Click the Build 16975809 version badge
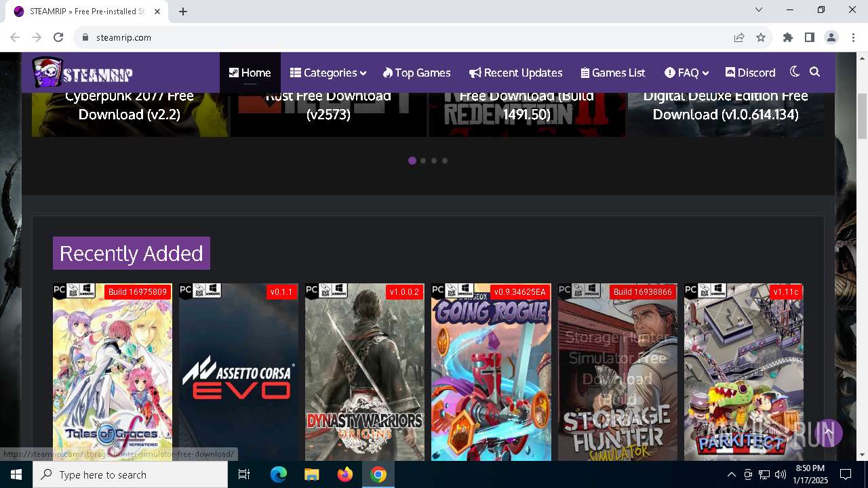 pos(138,292)
